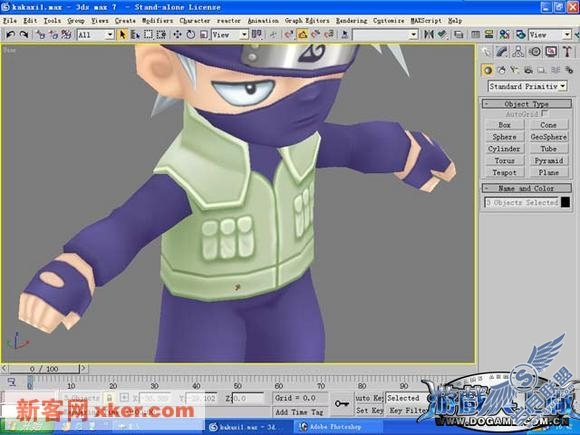Click the Edit Named Selection Sets icon
The image size is (580, 435).
(x=345, y=35)
